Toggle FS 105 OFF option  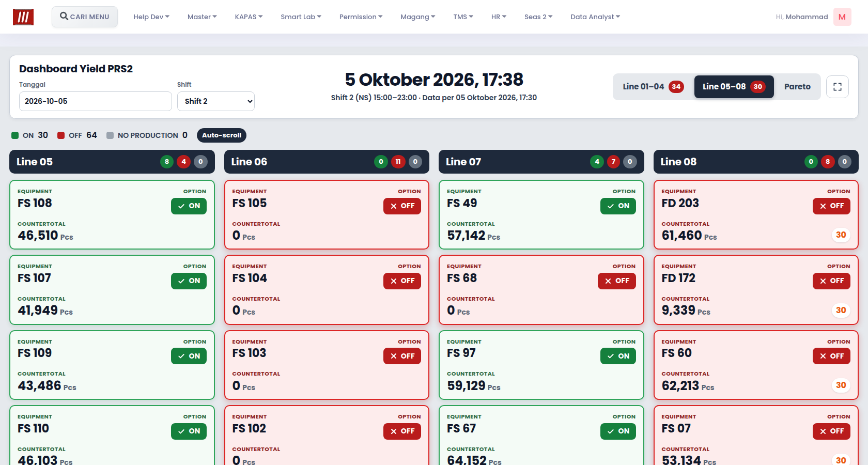coord(402,206)
